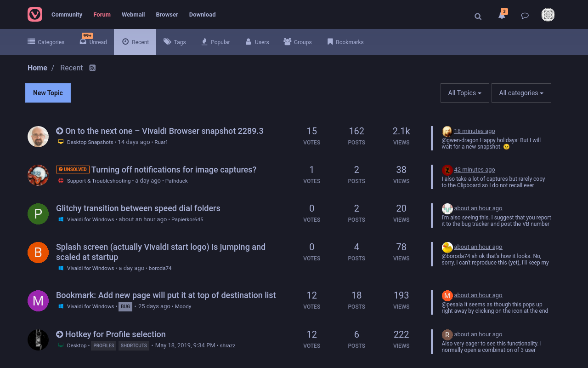This screenshot has width=588, height=368.
Task: Subscribe using the RSS feed icon
Action: coord(92,68)
